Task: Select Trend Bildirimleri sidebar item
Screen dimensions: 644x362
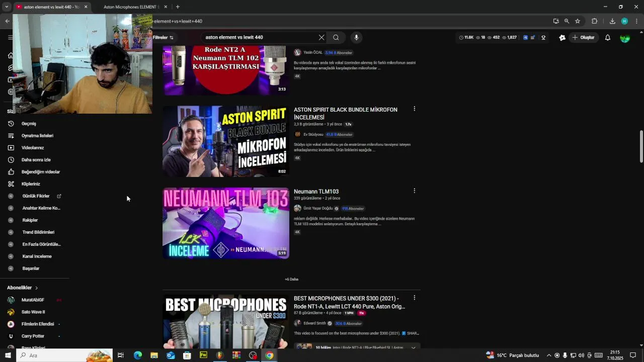Action: tap(38, 232)
